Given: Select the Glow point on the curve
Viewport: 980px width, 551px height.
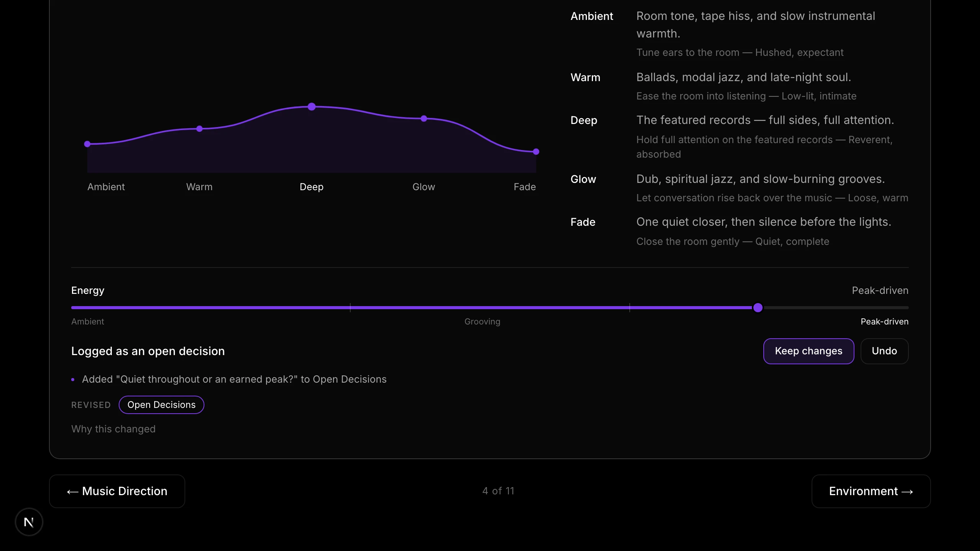Looking at the screenshot, I should (x=424, y=119).
